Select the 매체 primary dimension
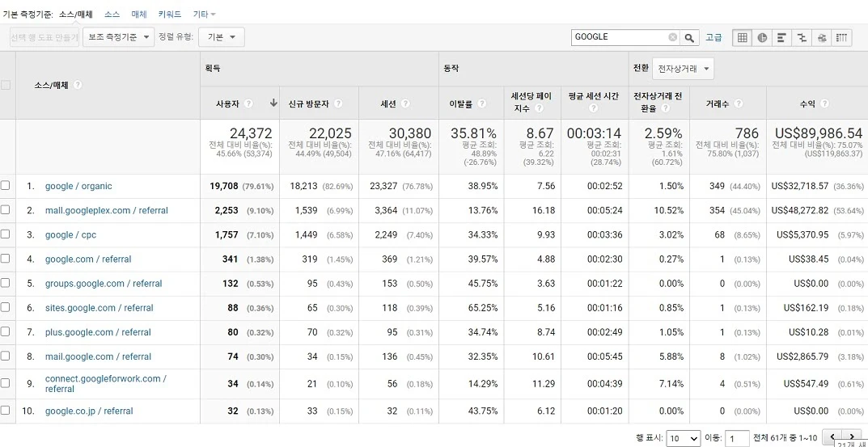The image size is (868, 447). click(139, 15)
